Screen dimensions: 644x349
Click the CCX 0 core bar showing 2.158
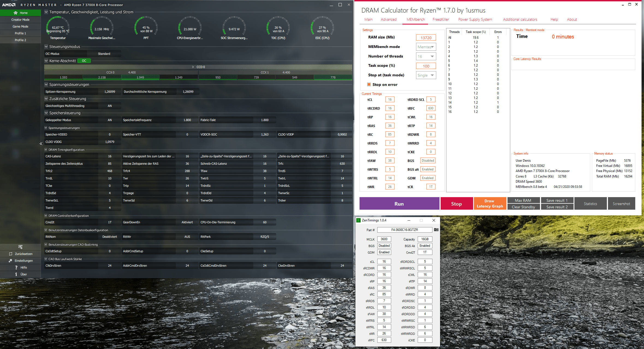pos(102,77)
